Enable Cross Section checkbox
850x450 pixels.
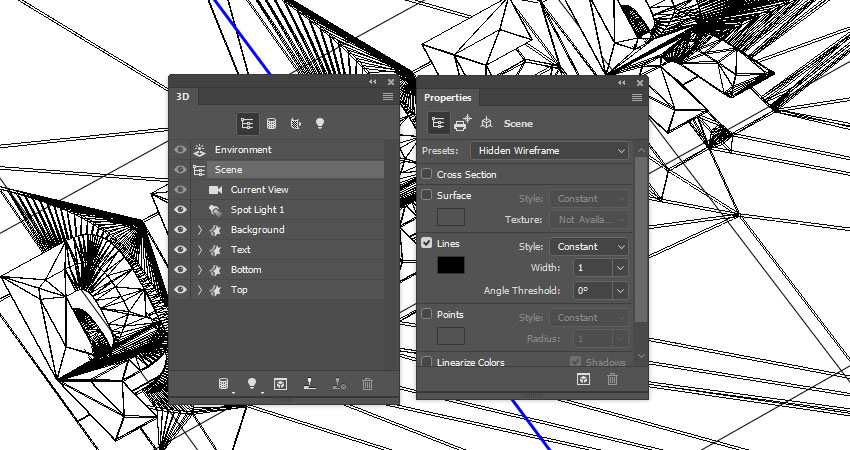(x=427, y=174)
